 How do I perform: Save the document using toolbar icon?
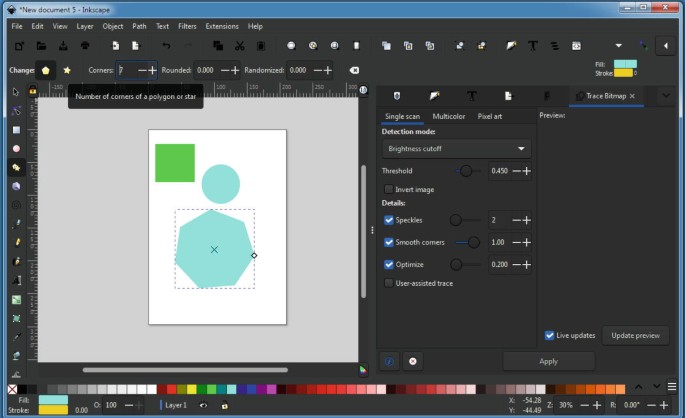63,45
